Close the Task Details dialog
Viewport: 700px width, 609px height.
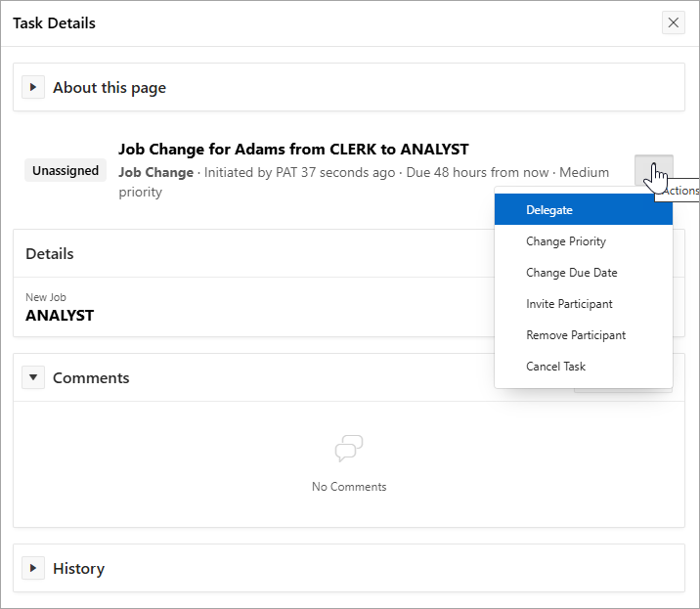(673, 22)
